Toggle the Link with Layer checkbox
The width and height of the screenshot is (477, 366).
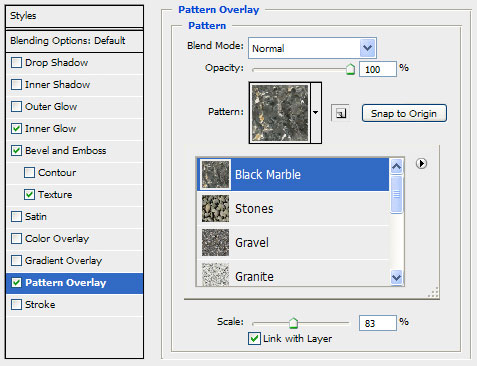click(254, 339)
